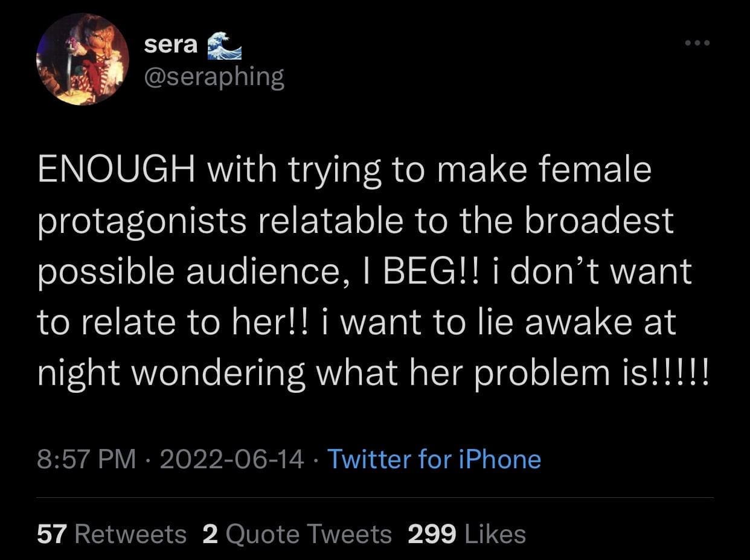
Task: Click the number 57 before Retweets
Action: pyautogui.click(x=52, y=534)
